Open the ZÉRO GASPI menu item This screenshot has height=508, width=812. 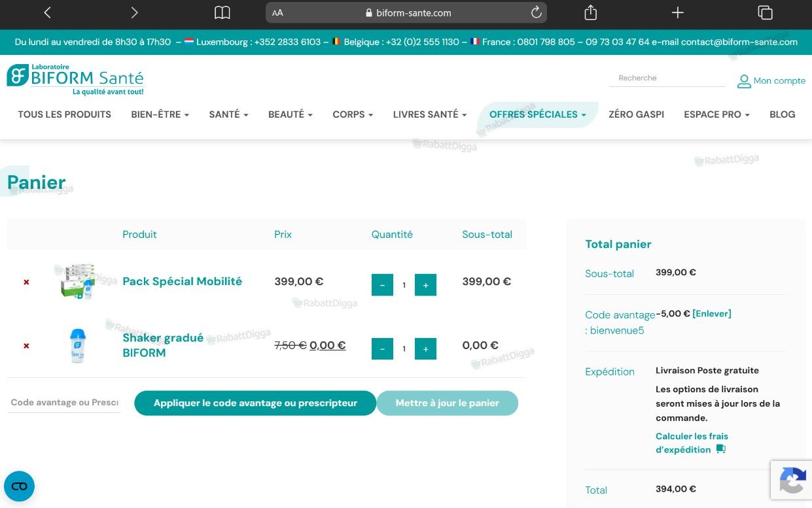point(636,114)
